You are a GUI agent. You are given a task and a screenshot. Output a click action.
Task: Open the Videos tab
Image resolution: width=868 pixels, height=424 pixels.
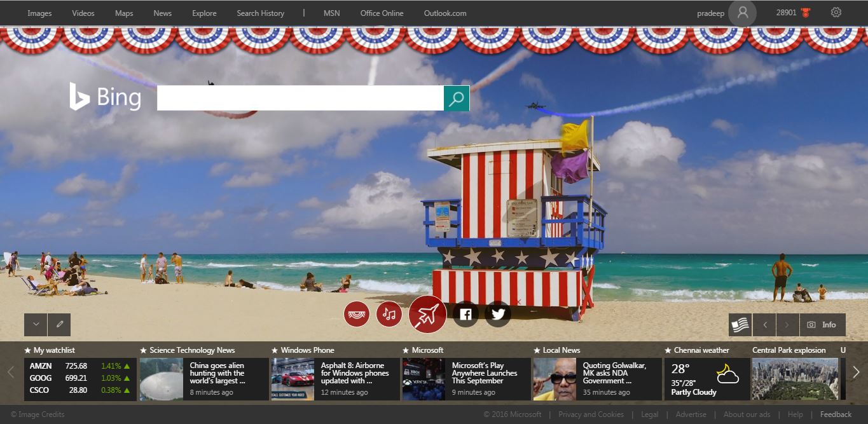pyautogui.click(x=83, y=13)
